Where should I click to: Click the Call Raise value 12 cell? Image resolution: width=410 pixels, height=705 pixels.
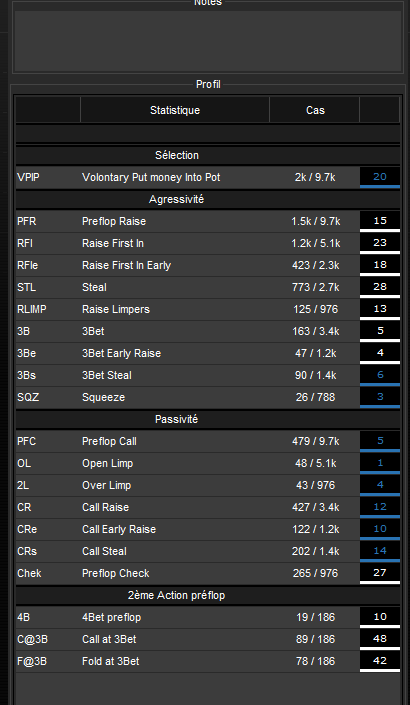380,507
